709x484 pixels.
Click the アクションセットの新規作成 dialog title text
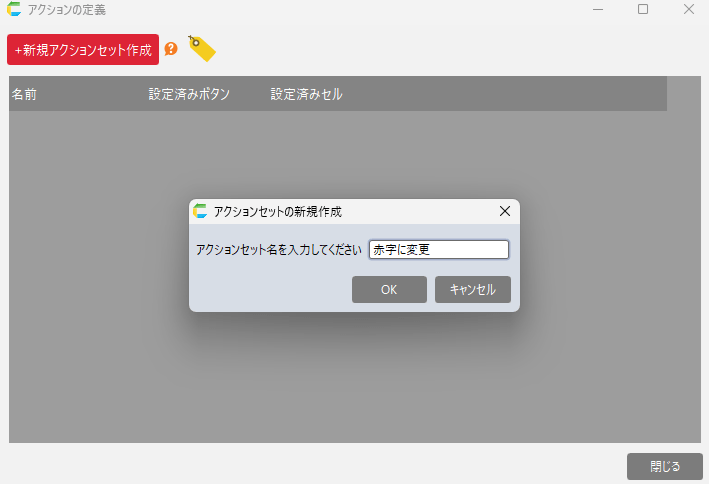(277, 212)
